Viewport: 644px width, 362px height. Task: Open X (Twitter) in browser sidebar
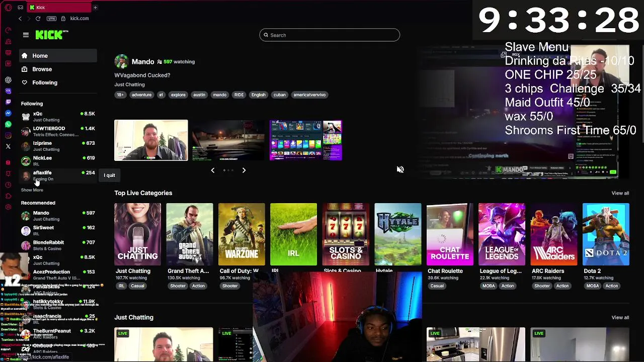click(8, 146)
